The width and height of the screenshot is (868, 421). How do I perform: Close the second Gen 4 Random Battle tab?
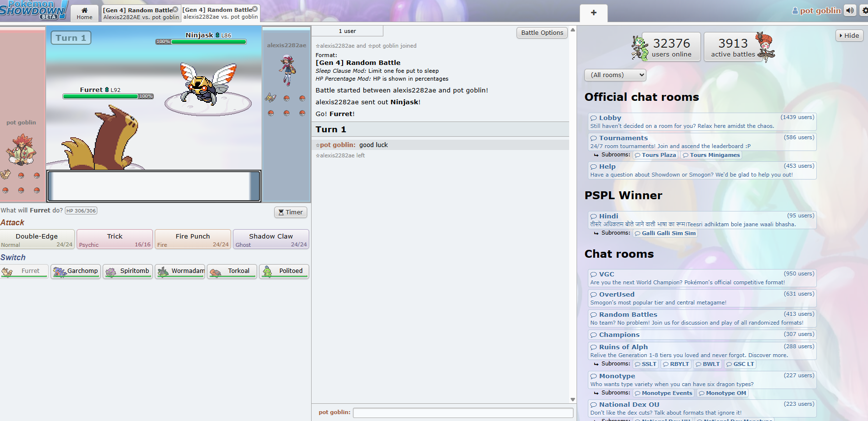click(255, 9)
